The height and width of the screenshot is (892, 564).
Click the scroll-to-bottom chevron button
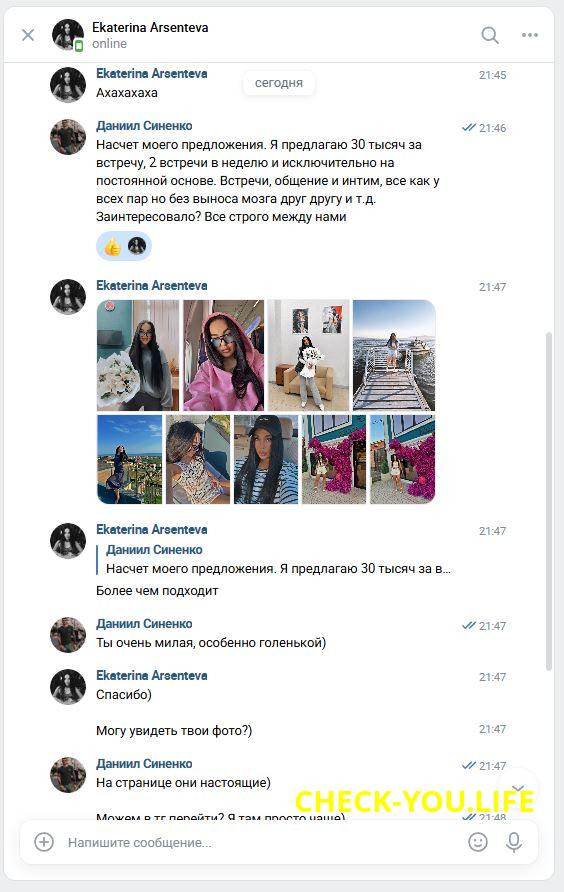coord(518,788)
